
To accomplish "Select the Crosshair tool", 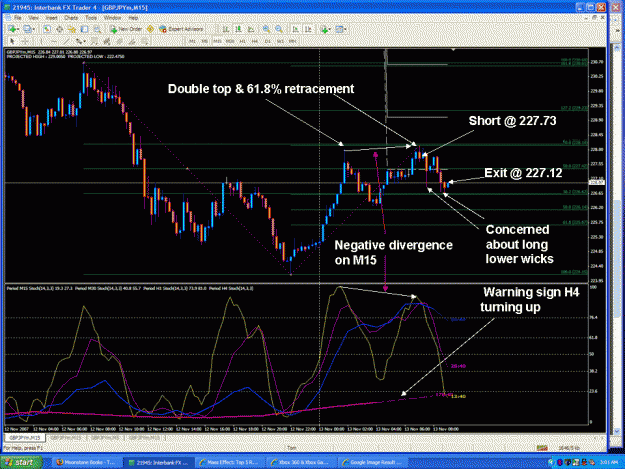I will [x=25, y=41].
